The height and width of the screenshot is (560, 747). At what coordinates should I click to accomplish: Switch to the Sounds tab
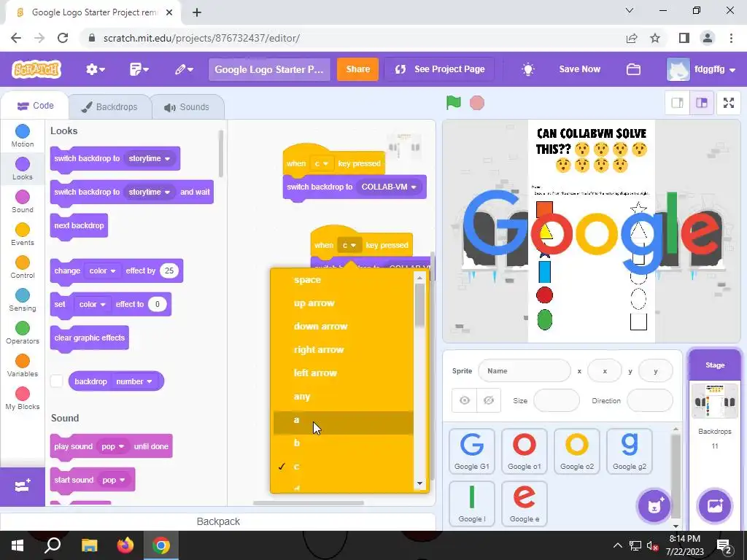pyautogui.click(x=187, y=107)
